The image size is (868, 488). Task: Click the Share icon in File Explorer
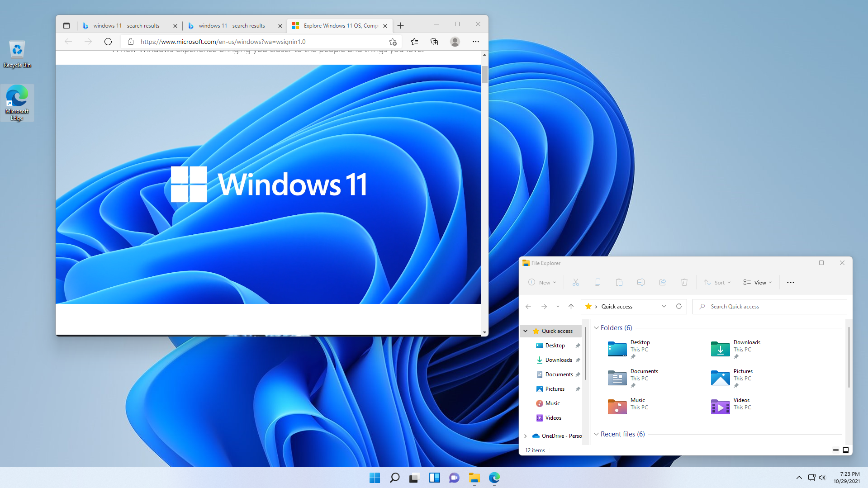pyautogui.click(x=662, y=282)
